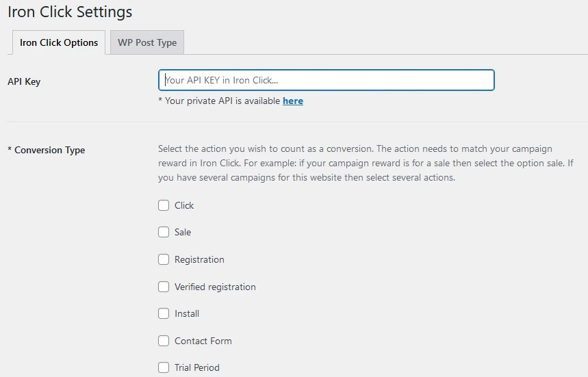Focus the API Key input field

326,80
